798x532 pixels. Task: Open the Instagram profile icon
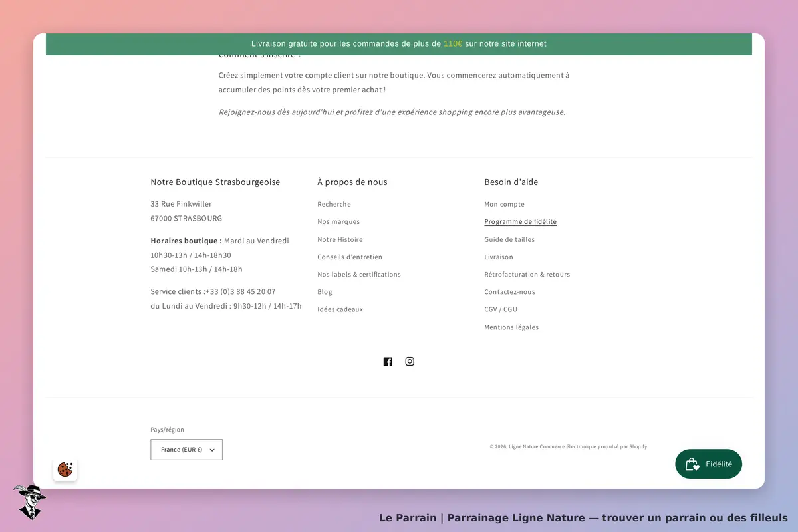(410, 362)
